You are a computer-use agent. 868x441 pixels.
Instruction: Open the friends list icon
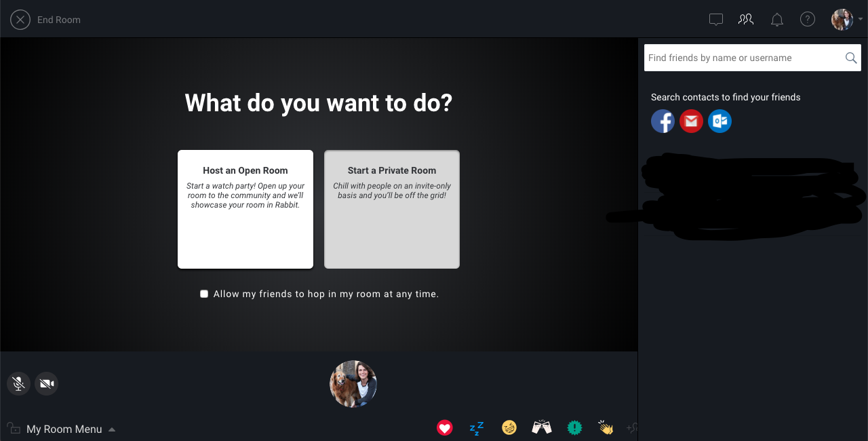tap(746, 20)
